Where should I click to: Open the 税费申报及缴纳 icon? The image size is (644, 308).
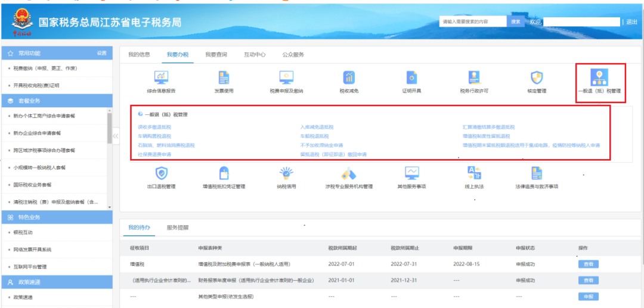pyautogui.click(x=286, y=77)
